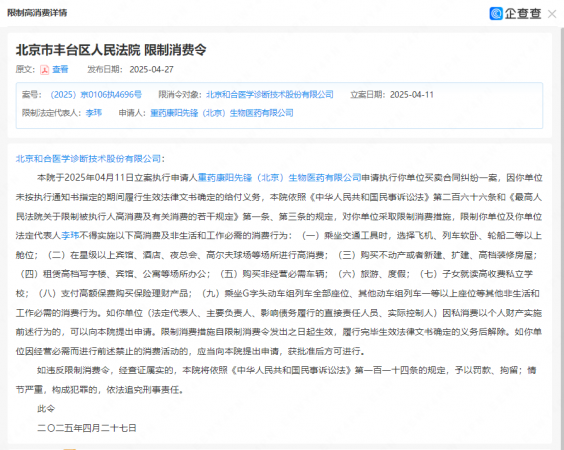Click publish date 2025-04-27
Viewport: 564px width, 450px height.
pos(151,69)
